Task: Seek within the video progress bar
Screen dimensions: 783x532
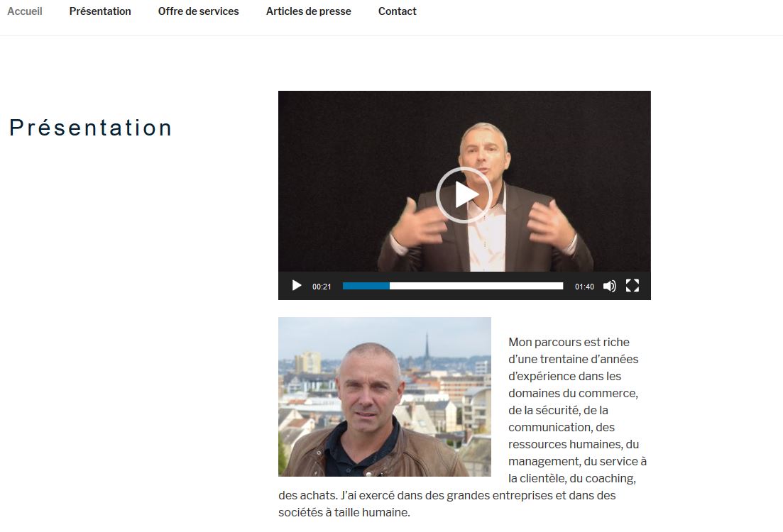Action: (x=453, y=286)
